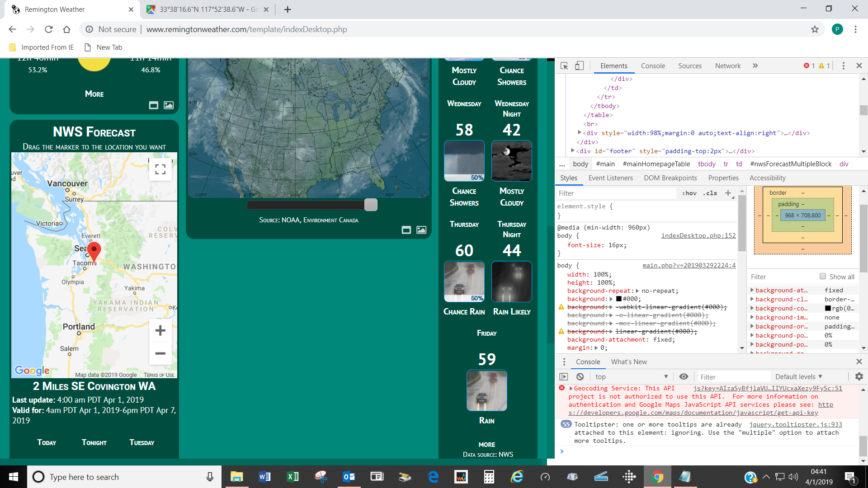Open Word from the taskbar
This screenshot has height=488, width=868.
[x=264, y=477]
